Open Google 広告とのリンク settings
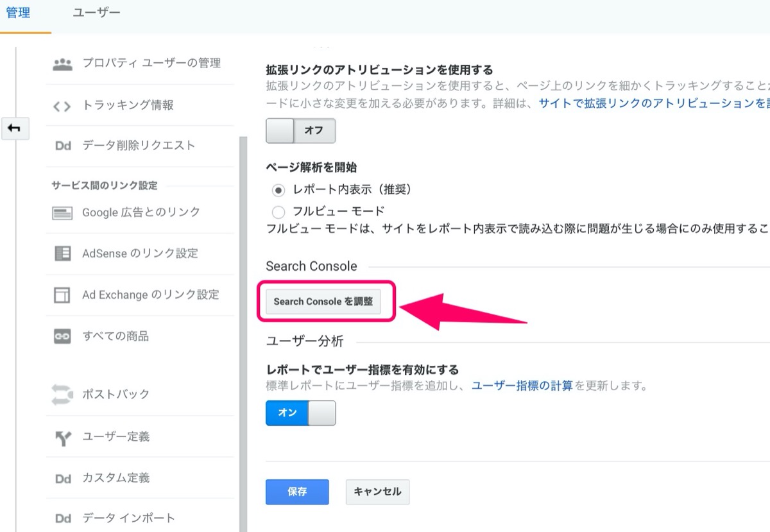 (x=140, y=212)
